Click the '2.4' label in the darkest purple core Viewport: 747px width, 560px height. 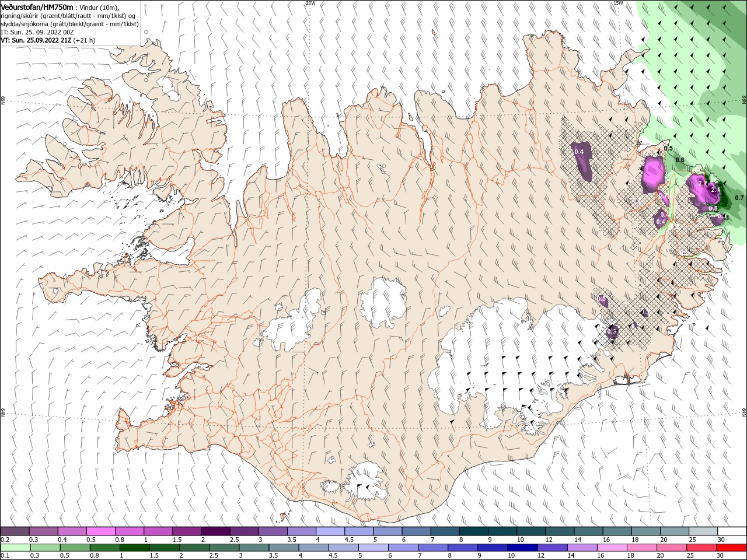[716, 190]
